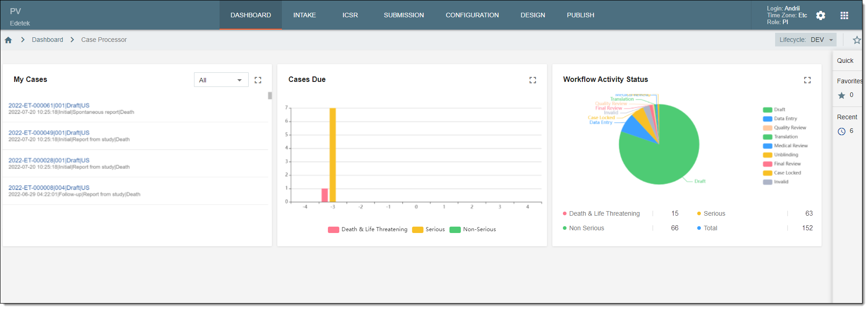Click the Login: Andrii user info
868x309 pixels.
coord(783,8)
